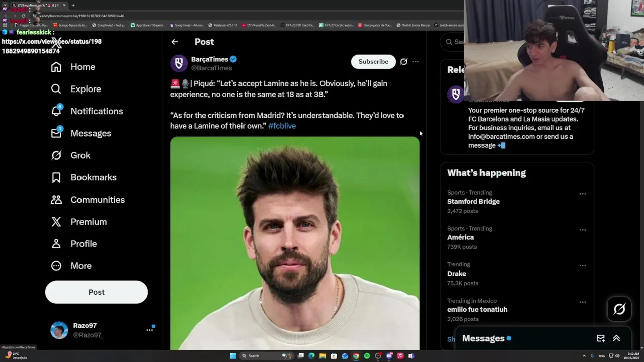Click Razo97 account avatar

point(59,330)
